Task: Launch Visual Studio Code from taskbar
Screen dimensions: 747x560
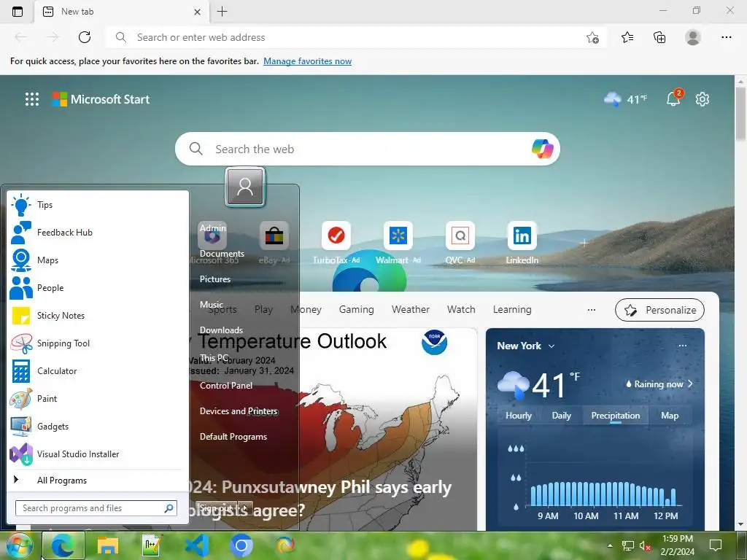Action: (x=197, y=545)
